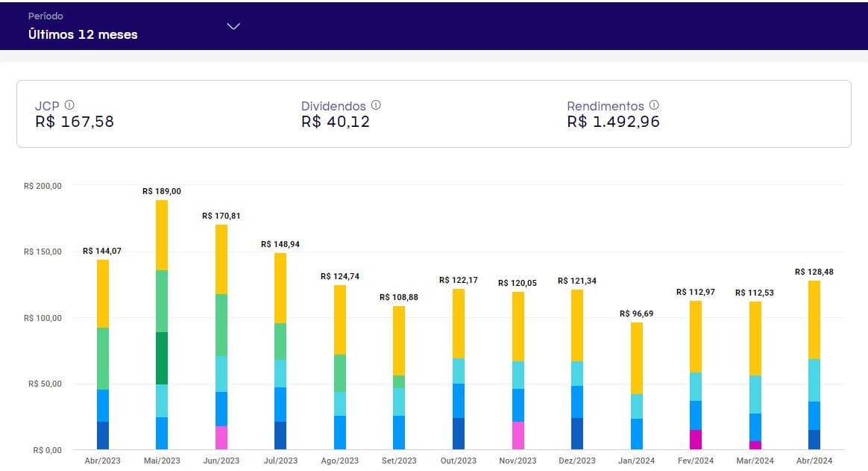Select the dark blue segment in Dez/2023 bar
Image resolution: width=868 pixels, height=471 pixels.
pos(577,434)
